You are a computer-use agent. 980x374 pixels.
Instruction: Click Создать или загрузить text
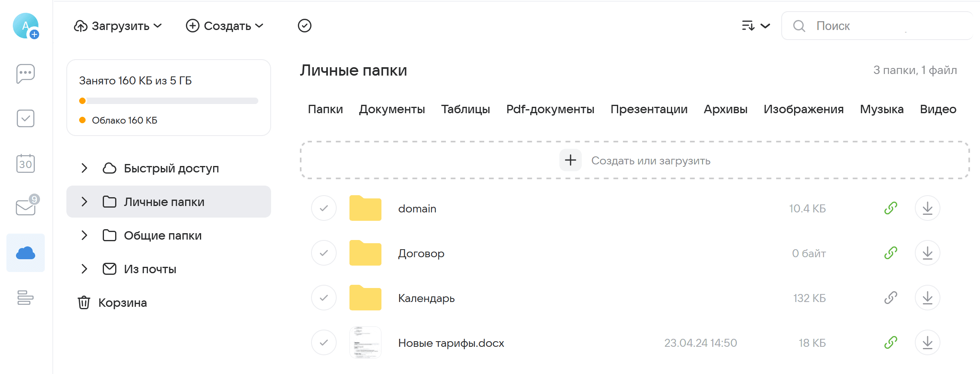651,161
